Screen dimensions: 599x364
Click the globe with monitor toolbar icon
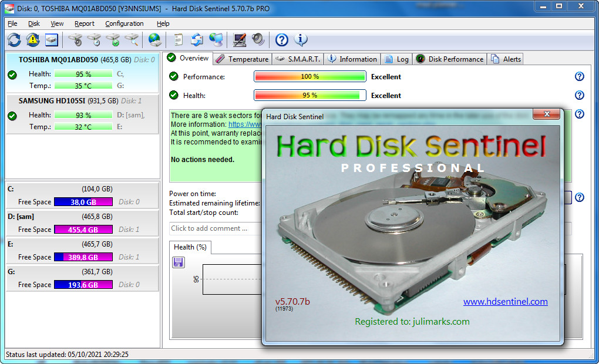tap(216, 40)
